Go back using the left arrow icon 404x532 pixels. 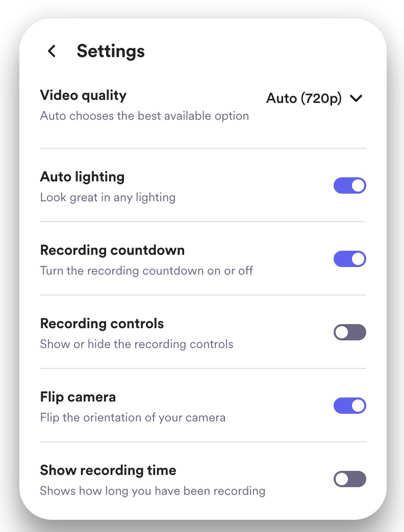pyautogui.click(x=51, y=51)
